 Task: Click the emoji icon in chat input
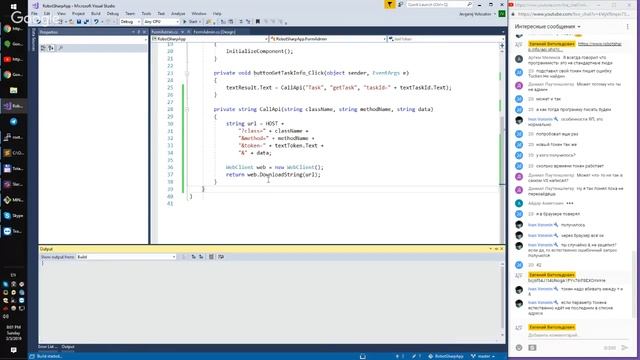(x=519, y=348)
